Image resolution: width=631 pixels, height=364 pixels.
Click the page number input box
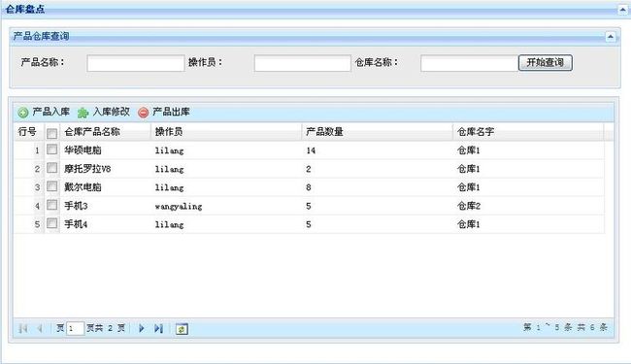75,329
